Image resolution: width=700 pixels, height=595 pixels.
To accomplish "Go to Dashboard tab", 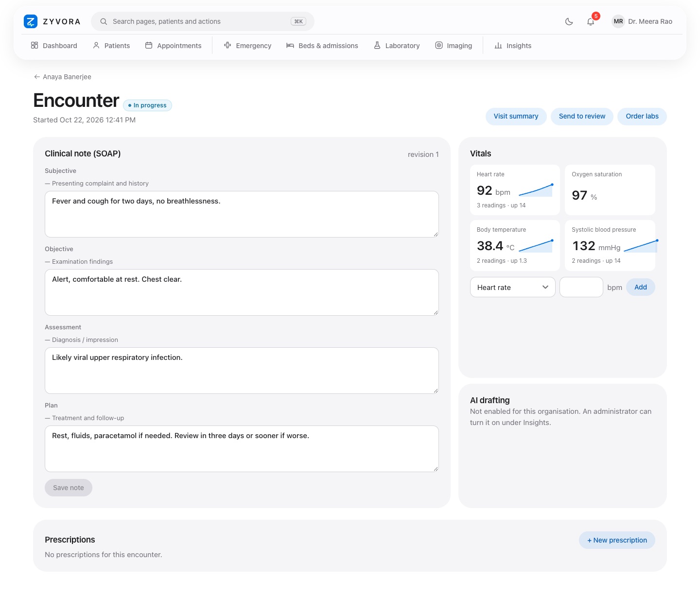I will click(x=54, y=46).
